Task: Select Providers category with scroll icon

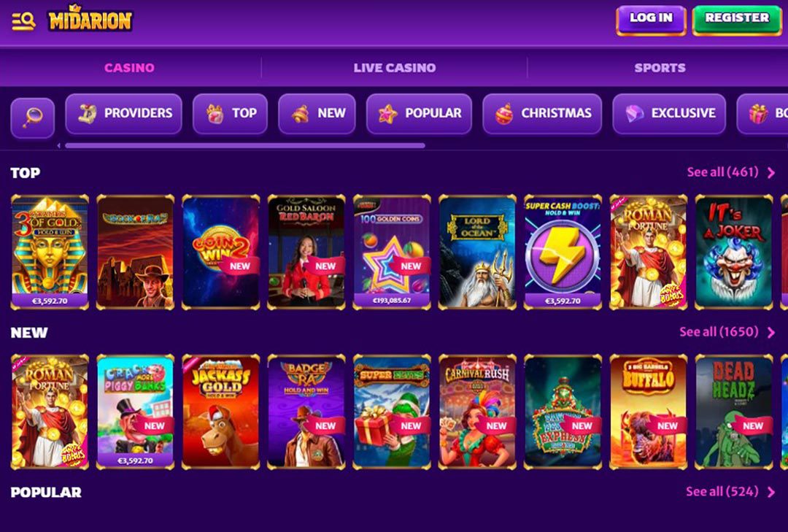Action: coord(123,114)
